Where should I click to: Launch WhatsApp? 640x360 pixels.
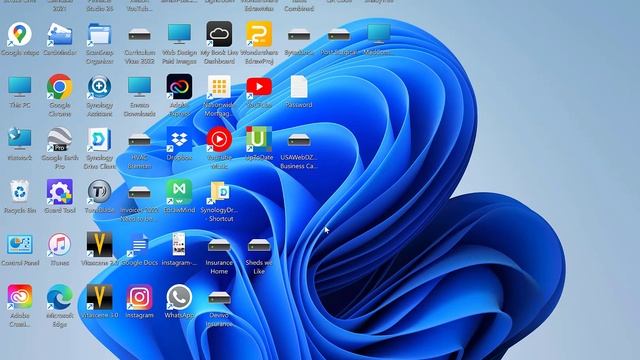(x=179, y=297)
